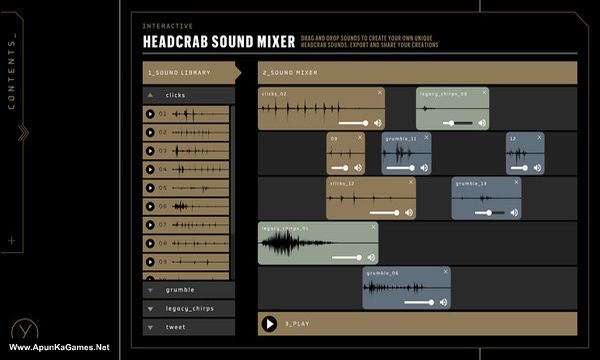Click the double chevron in the Contents sidebar
The image size is (600, 360).
pyautogui.click(x=23, y=133)
